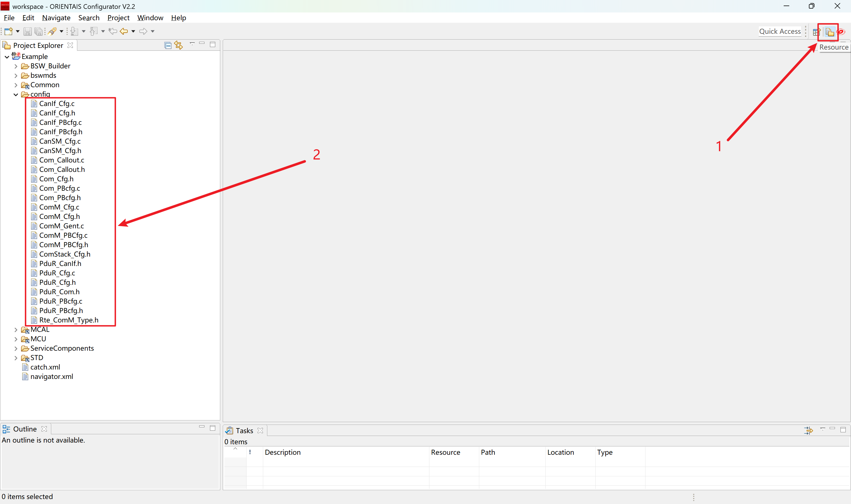
Task: Click the yellow Back navigation arrow
Action: coord(124,31)
